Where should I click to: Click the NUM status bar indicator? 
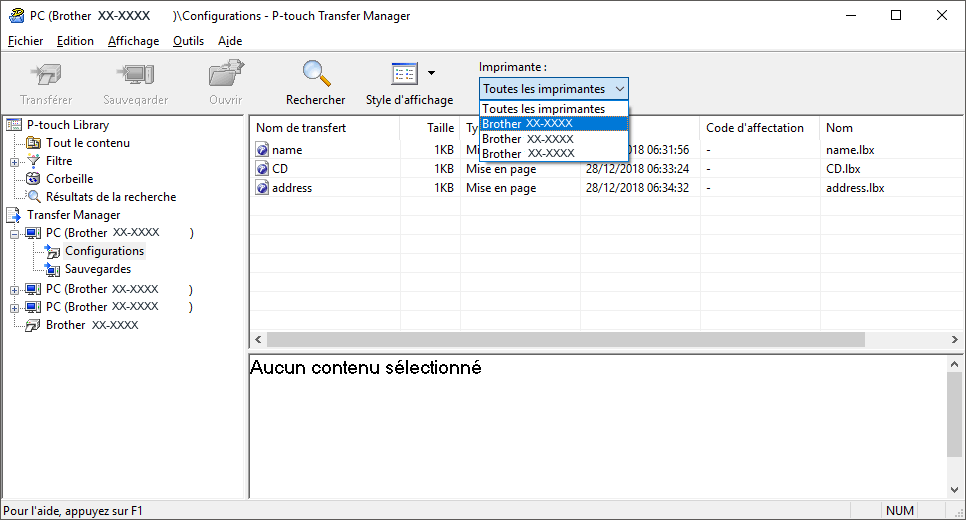[x=899, y=511]
